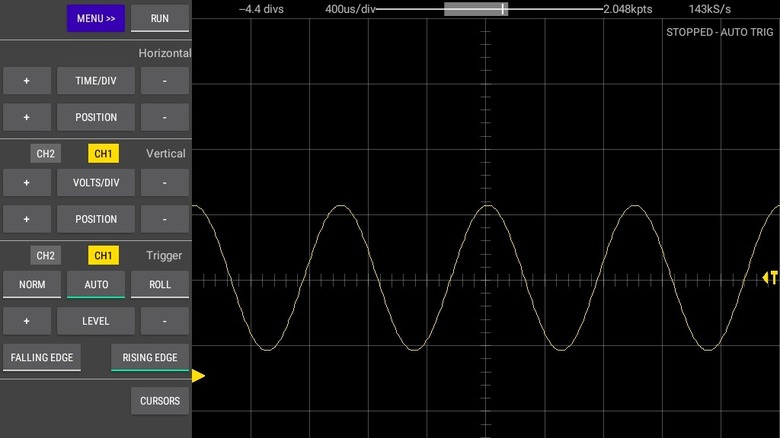The height and width of the screenshot is (438, 780).
Task: Click minus next to horizontal POSITION
Action: click(x=164, y=117)
